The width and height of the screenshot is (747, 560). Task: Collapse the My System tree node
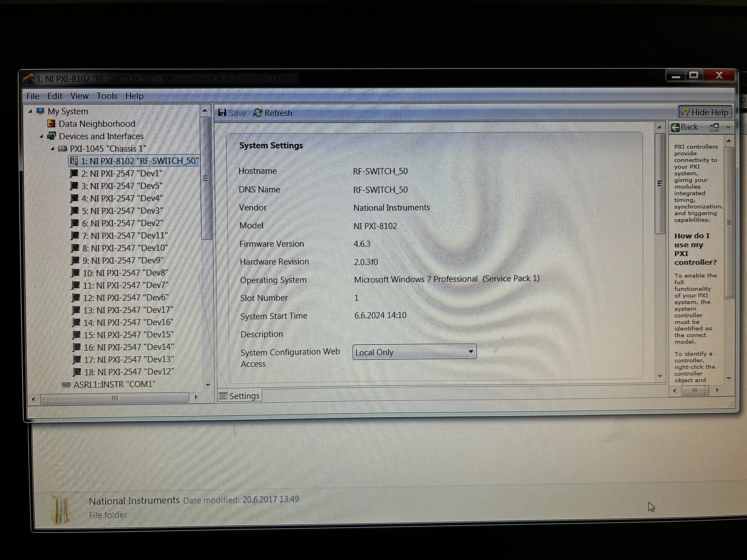click(30, 111)
